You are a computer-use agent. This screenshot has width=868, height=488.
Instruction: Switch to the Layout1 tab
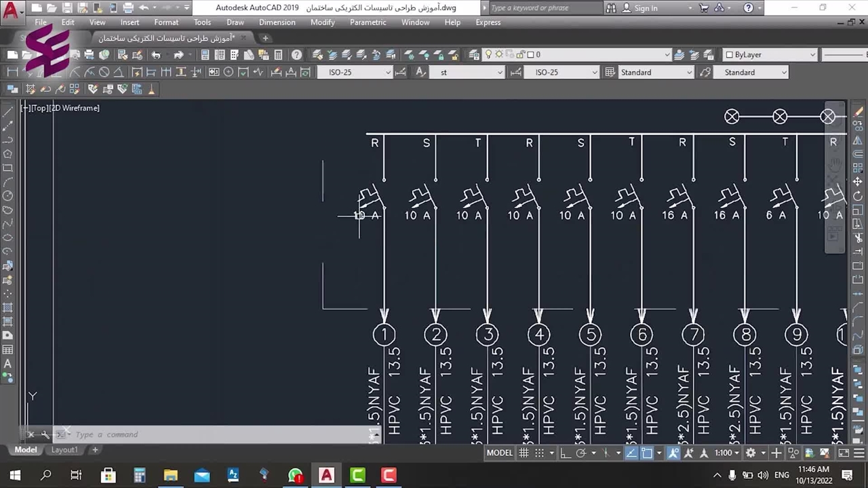64,449
